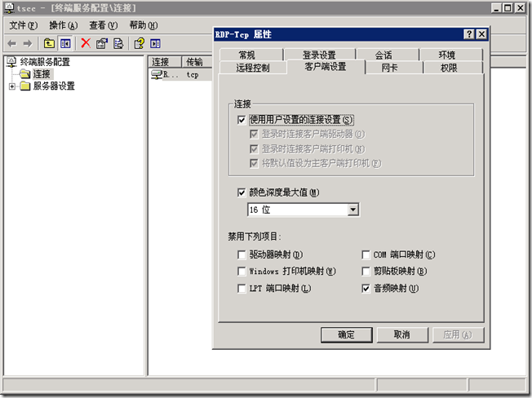The width and height of the screenshot is (532, 398).
Task: Check COM 端口映射 checkbox
Action: pos(366,254)
